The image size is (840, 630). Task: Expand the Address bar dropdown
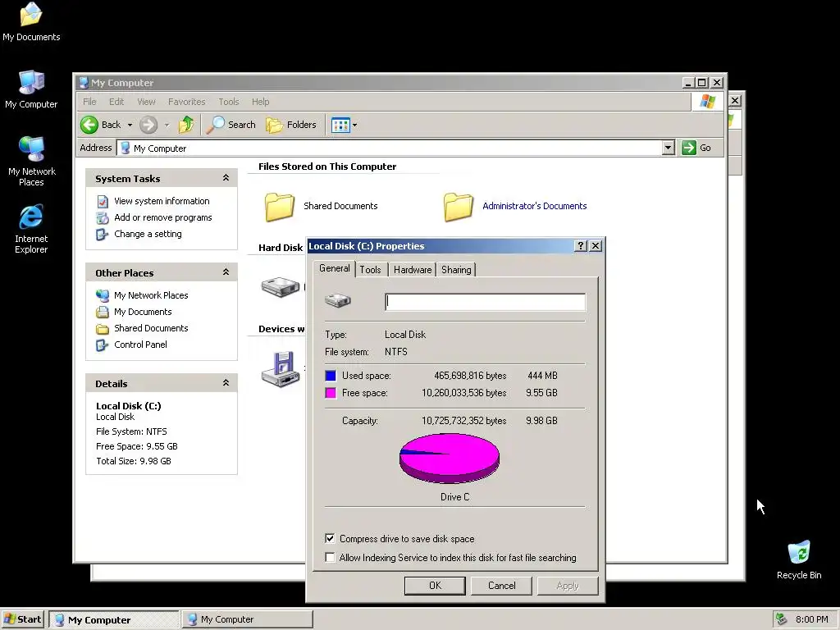(x=668, y=148)
